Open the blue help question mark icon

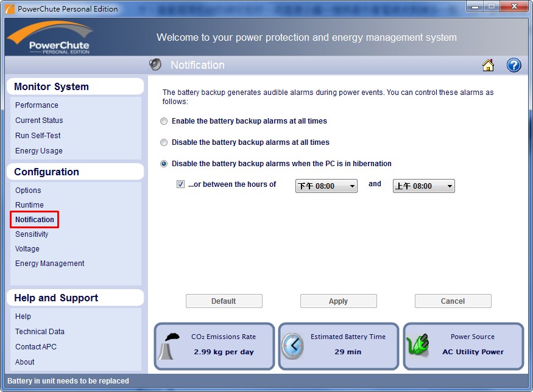pos(514,65)
